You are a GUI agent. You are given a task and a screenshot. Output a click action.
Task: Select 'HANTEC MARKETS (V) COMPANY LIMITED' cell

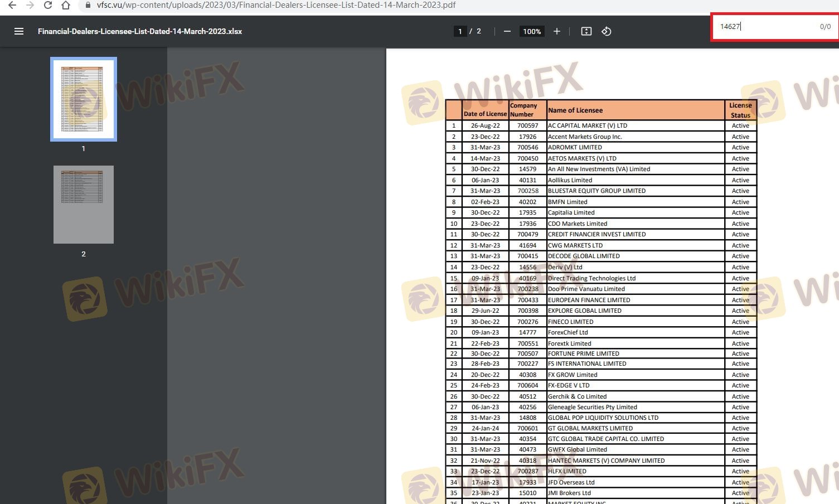pyautogui.click(x=636, y=461)
